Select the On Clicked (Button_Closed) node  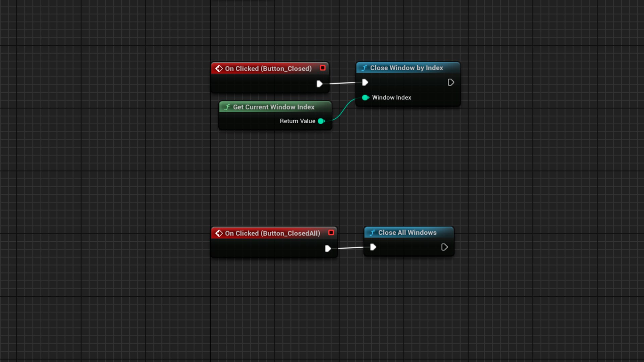coord(268,68)
